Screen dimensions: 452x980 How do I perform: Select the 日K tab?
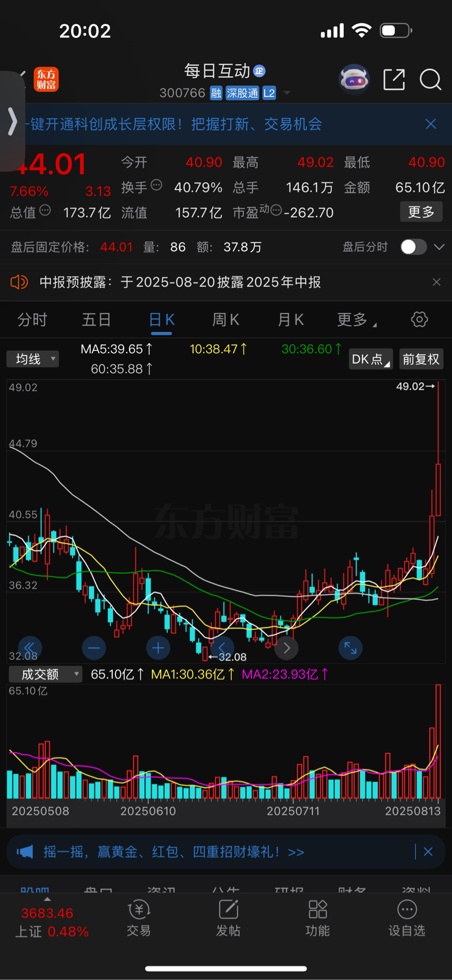161,320
